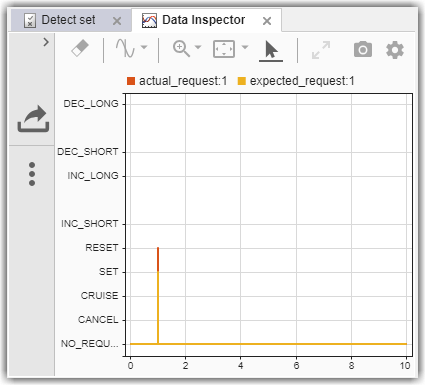Click the share export icon in sidebar
426x386 pixels.
[x=33, y=119]
